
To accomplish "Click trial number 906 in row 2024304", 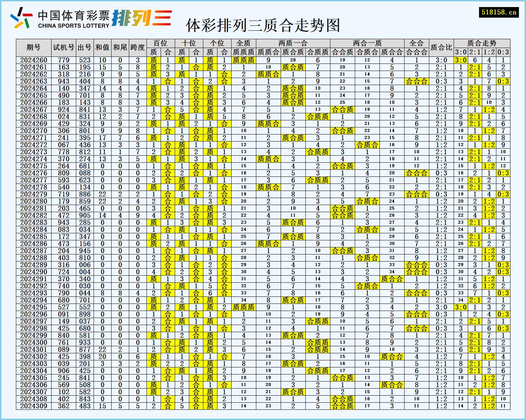I will 64,371.
